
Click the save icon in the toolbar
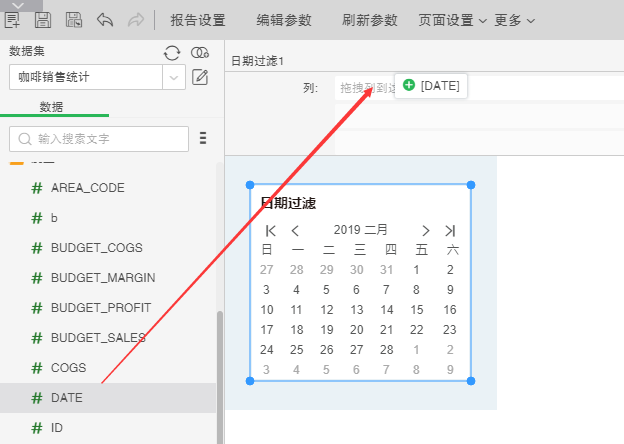click(x=43, y=19)
